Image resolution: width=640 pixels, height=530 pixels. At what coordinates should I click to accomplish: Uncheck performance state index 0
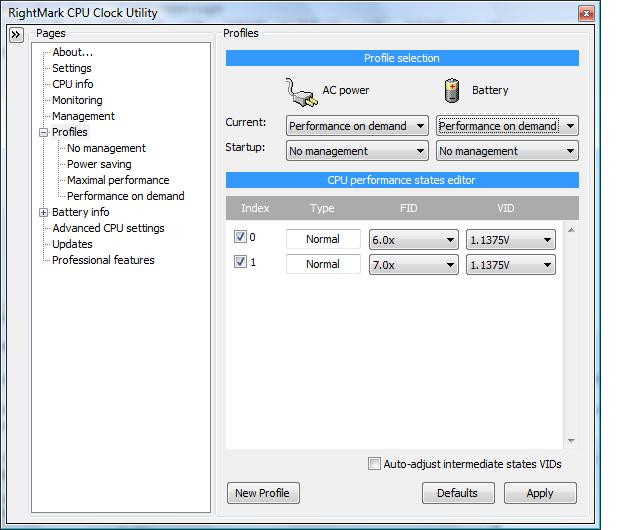[240, 236]
